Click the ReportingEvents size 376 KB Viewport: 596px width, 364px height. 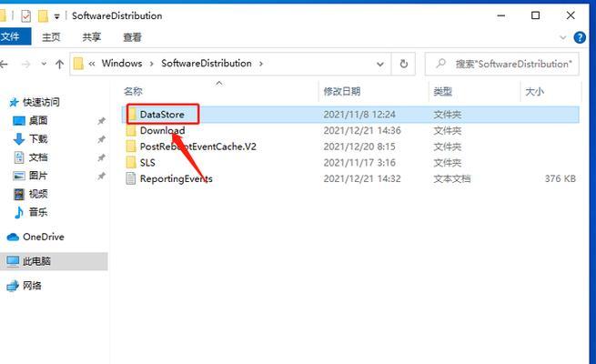560,178
